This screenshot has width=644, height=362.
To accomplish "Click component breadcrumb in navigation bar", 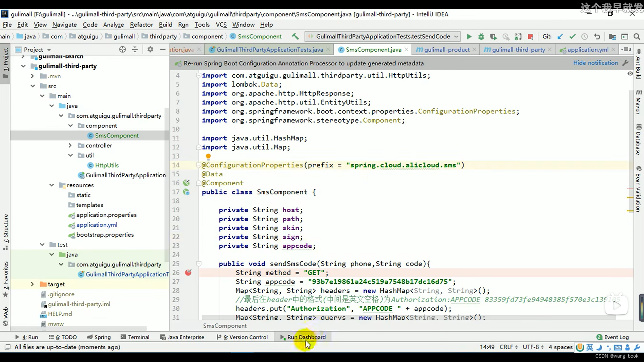I will coord(204,36).
